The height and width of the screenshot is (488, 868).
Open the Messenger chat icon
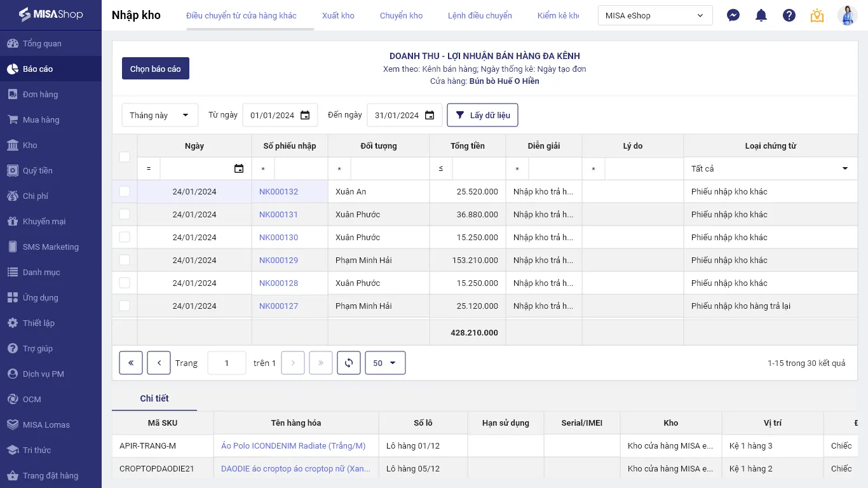733,15
